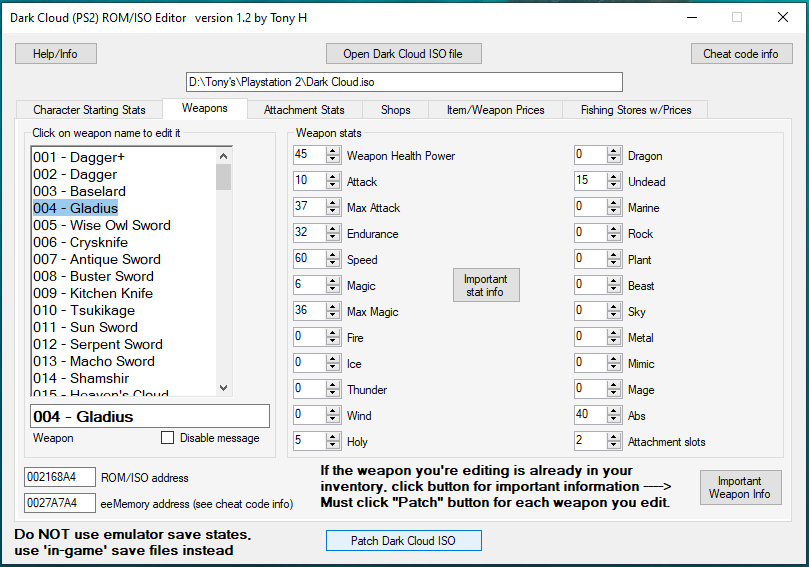Image resolution: width=809 pixels, height=567 pixels.
Task: Click the Sky value field
Action: [x=590, y=311]
